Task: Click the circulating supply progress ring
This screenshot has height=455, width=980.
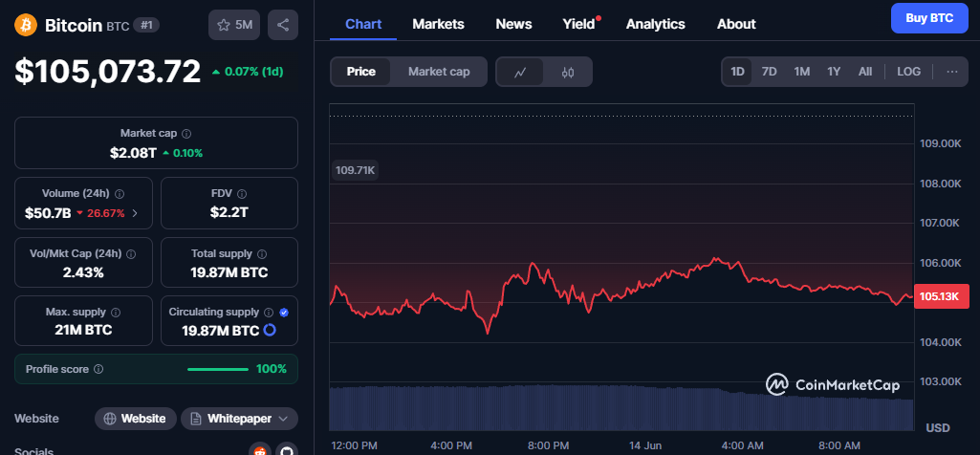Action: click(x=270, y=330)
